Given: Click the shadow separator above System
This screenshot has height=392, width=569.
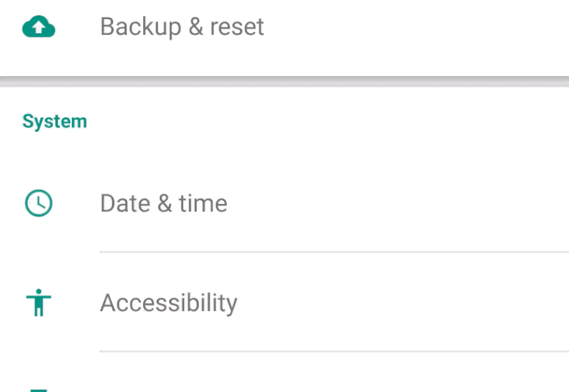Looking at the screenshot, I should click(x=284, y=82).
